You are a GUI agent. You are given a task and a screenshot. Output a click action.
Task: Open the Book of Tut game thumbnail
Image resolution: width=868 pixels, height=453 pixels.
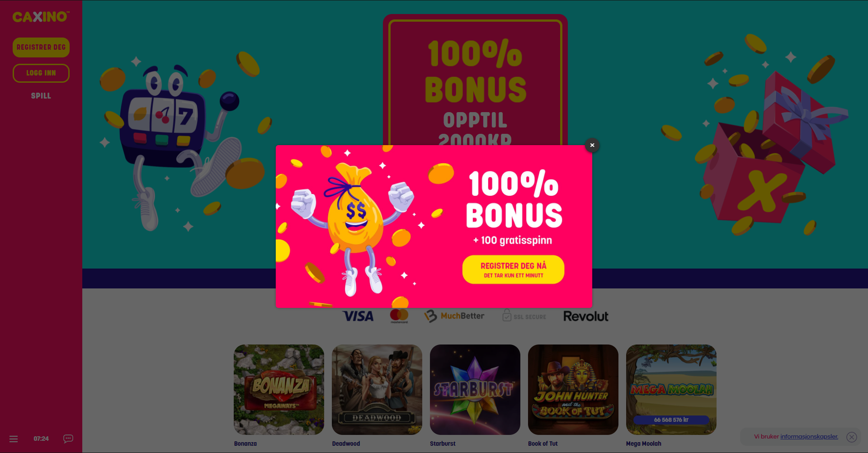573,390
